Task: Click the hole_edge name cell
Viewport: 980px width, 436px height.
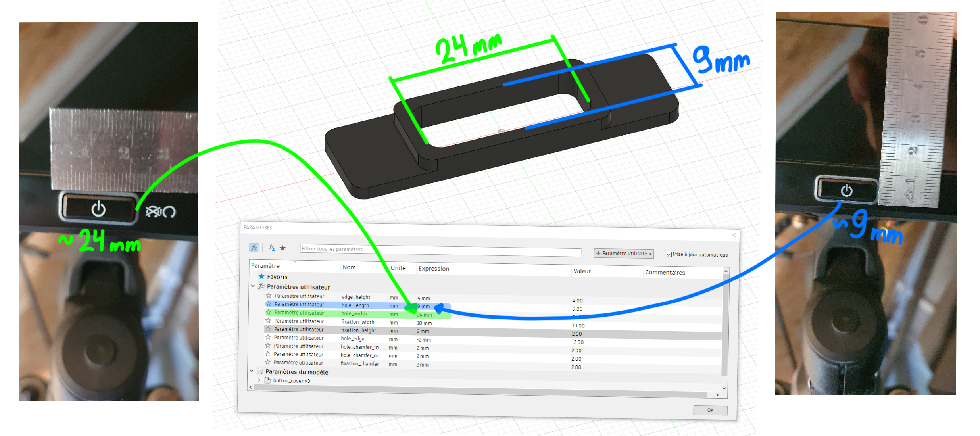Action: (x=352, y=338)
